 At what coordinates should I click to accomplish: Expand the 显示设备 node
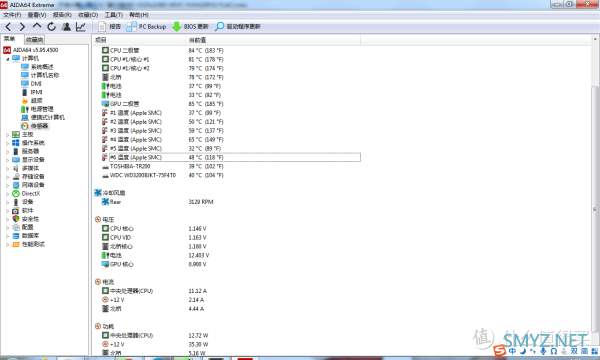click(7, 160)
